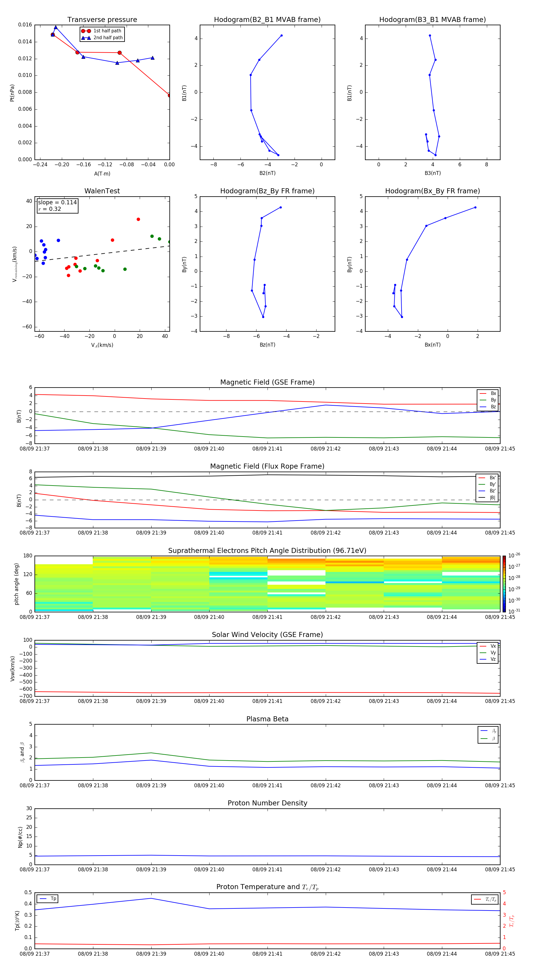Click the red point at A=0 in pressure plot
The height and width of the screenshot is (980, 535).
point(169,95)
